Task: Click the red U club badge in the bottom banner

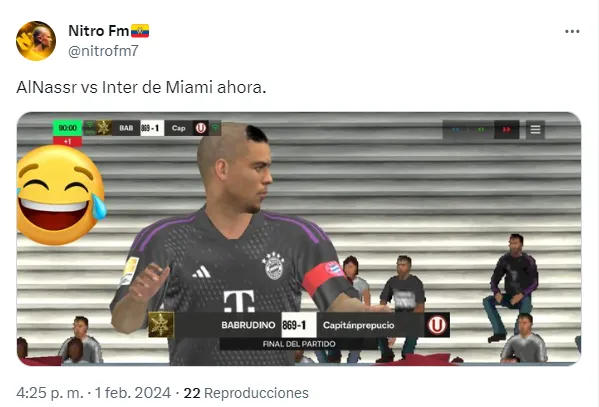Action: tap(437, 325)
